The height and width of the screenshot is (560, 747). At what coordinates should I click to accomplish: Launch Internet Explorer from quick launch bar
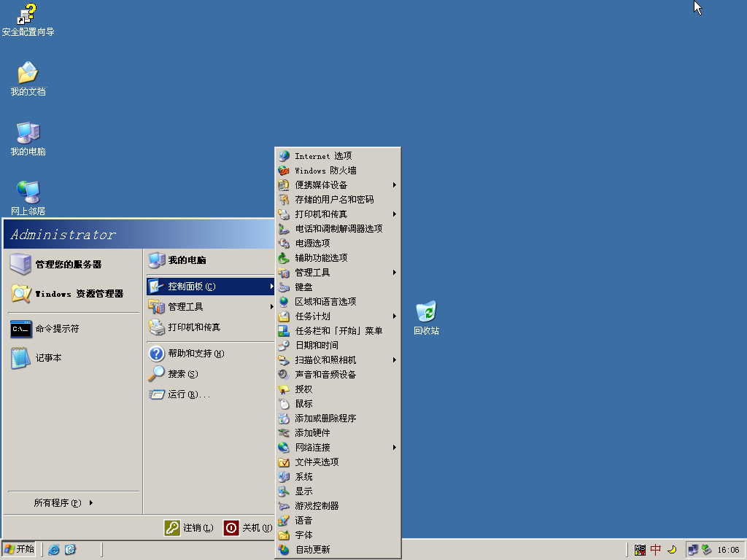point(54,550)
